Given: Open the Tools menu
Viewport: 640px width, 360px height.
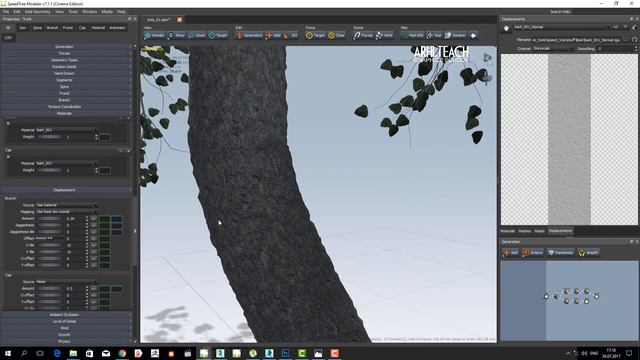Looking at the screenshot, I should pos(73,12).
